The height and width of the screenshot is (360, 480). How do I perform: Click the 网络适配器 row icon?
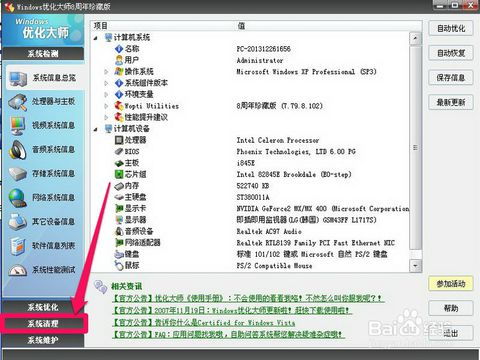119,242
